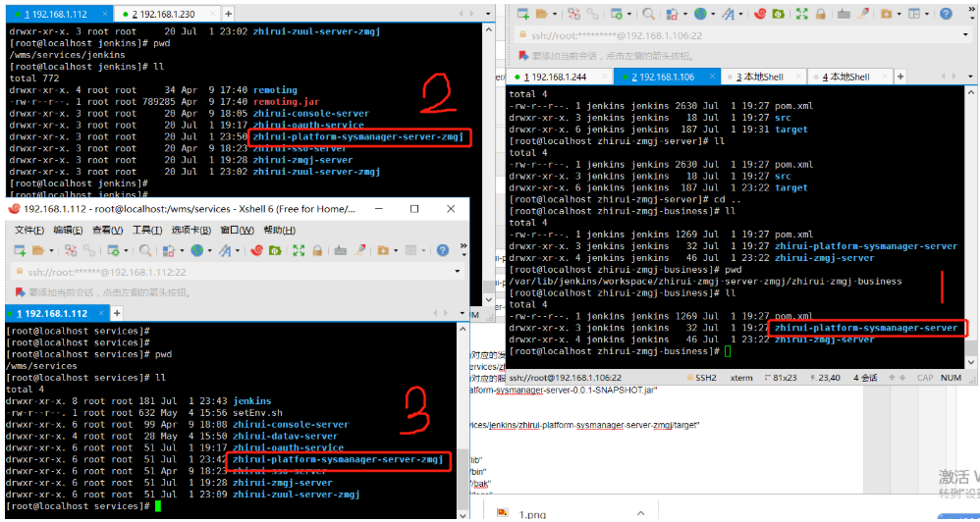Add new tab with plus next to 192.168.1.230
Image resolution: width=980 pixels, height=522 pixels.
(229, 13)
